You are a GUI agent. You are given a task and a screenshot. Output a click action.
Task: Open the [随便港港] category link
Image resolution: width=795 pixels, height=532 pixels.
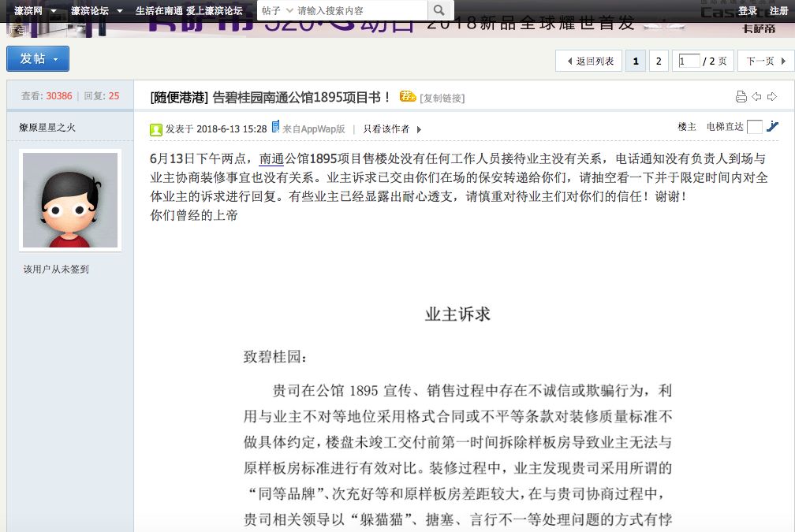click(179, 97)
